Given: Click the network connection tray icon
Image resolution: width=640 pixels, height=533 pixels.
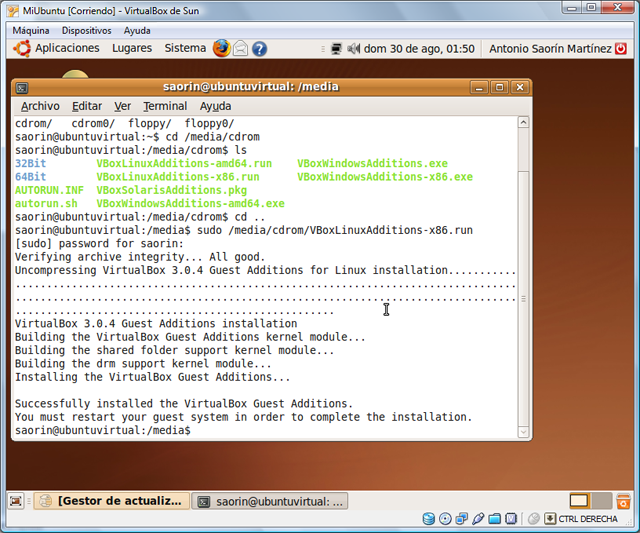Looking at the screenshot, I should (x=337, y=48).
